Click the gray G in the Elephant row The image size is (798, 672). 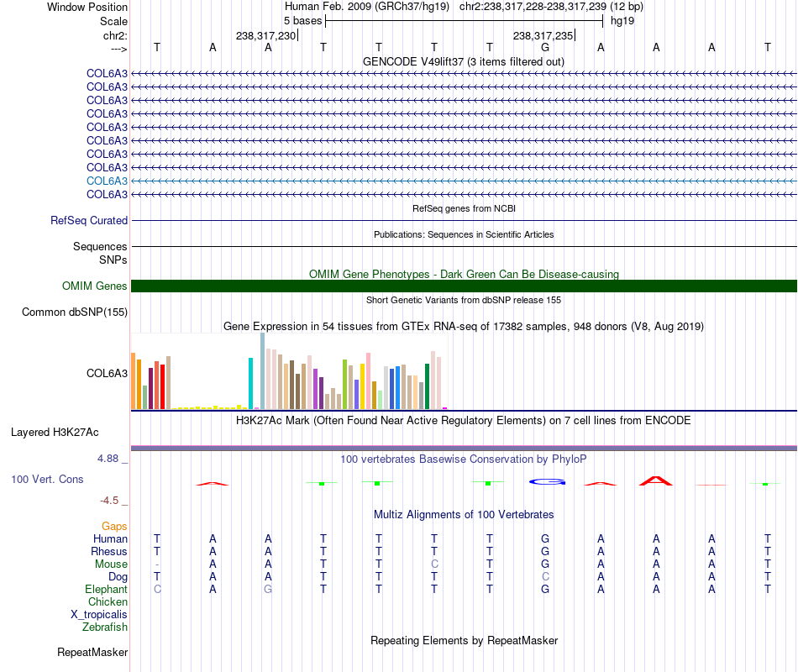268,589
